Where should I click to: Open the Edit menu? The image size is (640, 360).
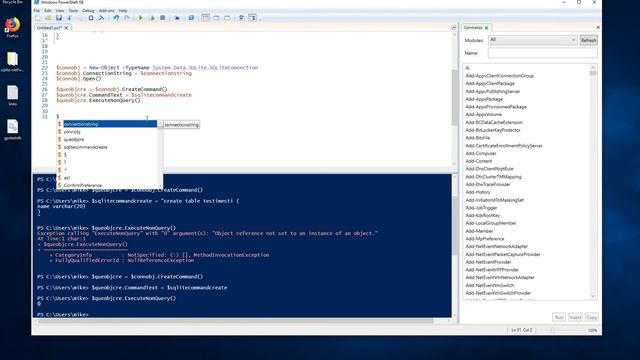pos(48,11)
